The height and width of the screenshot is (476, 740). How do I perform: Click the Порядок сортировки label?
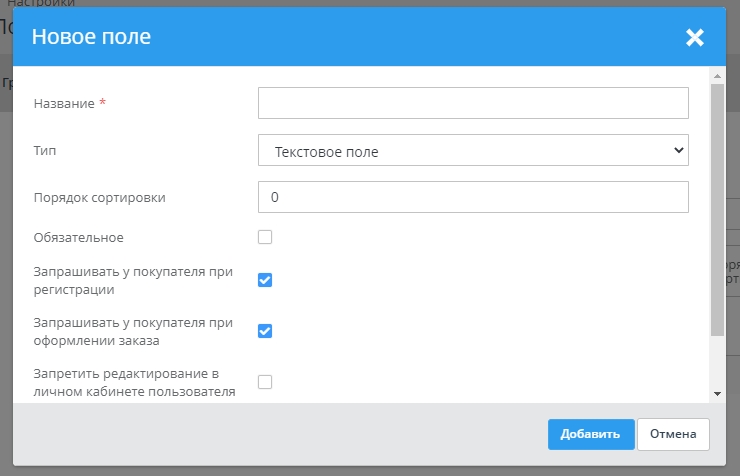point(99,197)
